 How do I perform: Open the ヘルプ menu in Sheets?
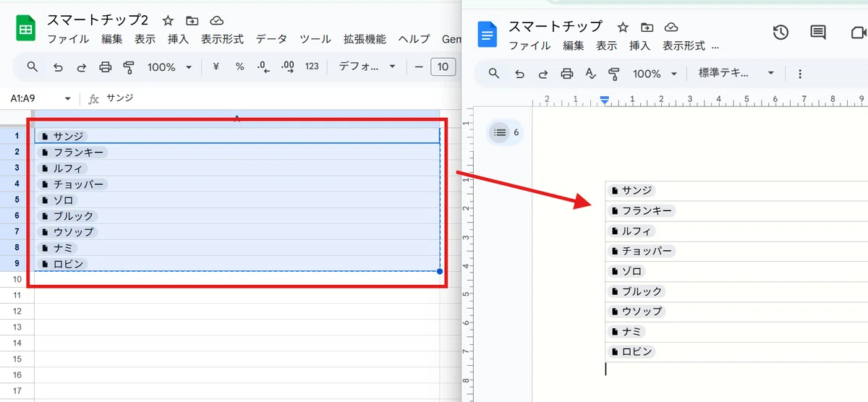414,39
